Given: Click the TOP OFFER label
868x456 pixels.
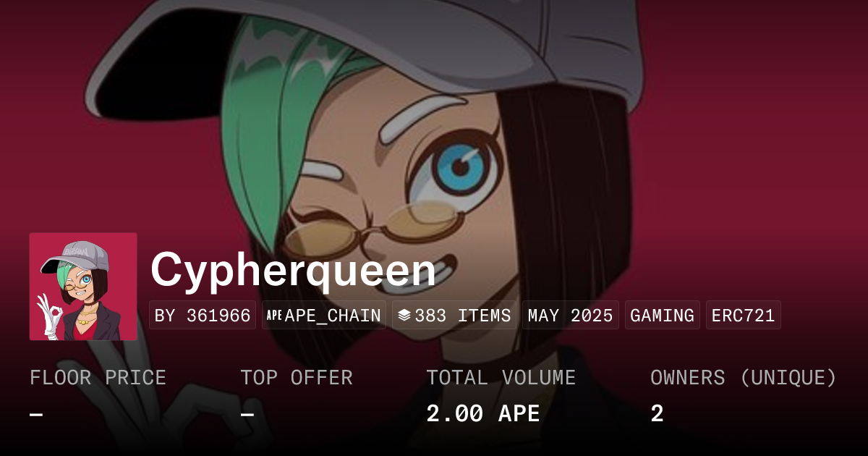Looking at the screenshot, I should tap(297, 378).
